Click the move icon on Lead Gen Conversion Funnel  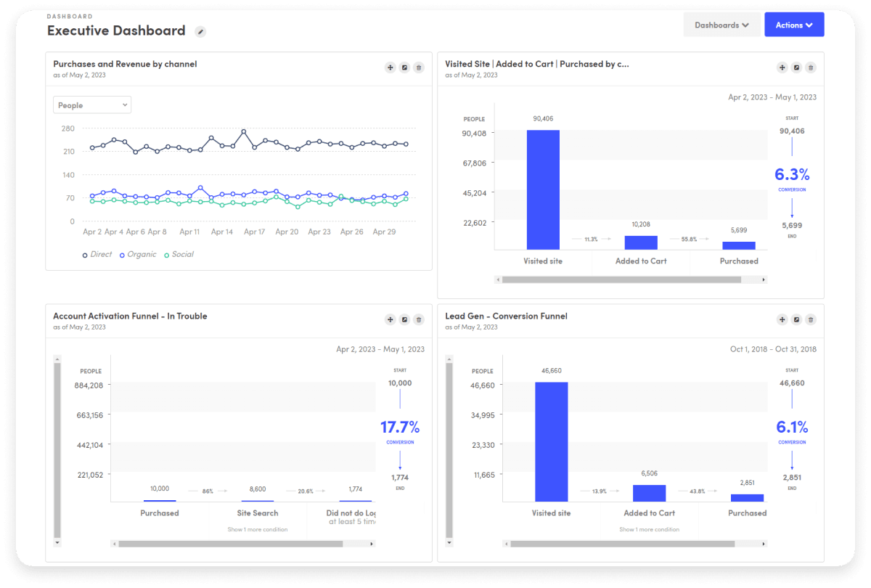tap(782, 319)
